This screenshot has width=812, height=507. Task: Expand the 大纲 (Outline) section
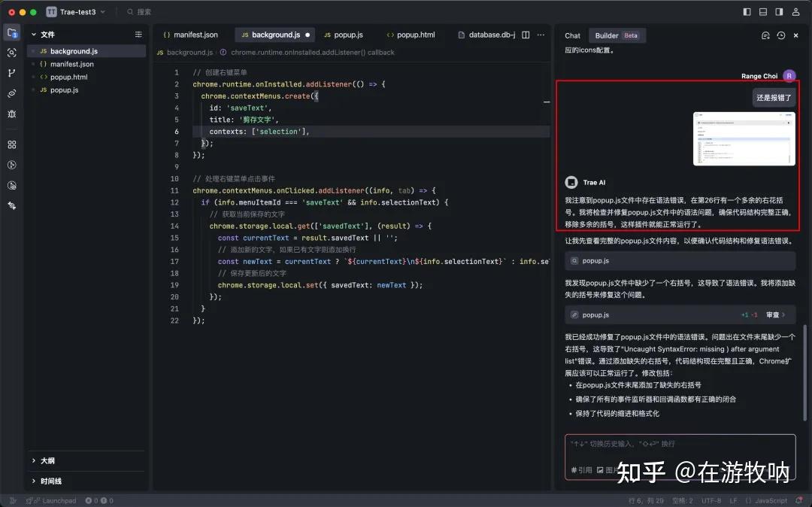pos(45,460)
